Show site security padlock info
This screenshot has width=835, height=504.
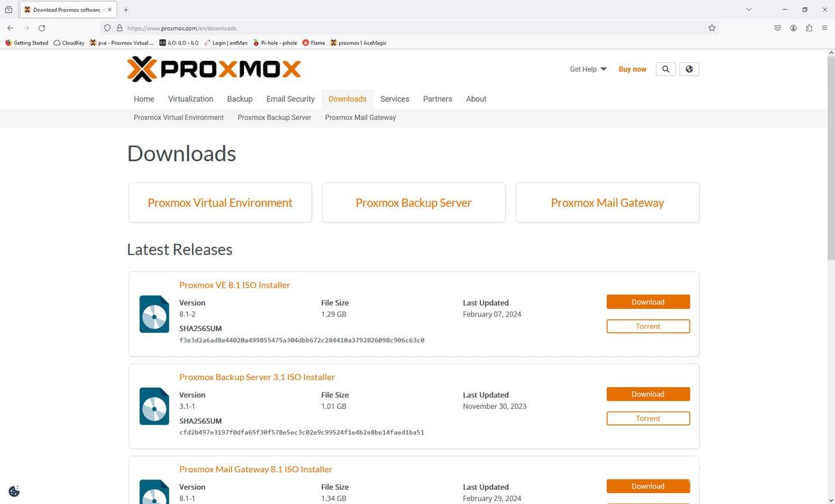119,28
